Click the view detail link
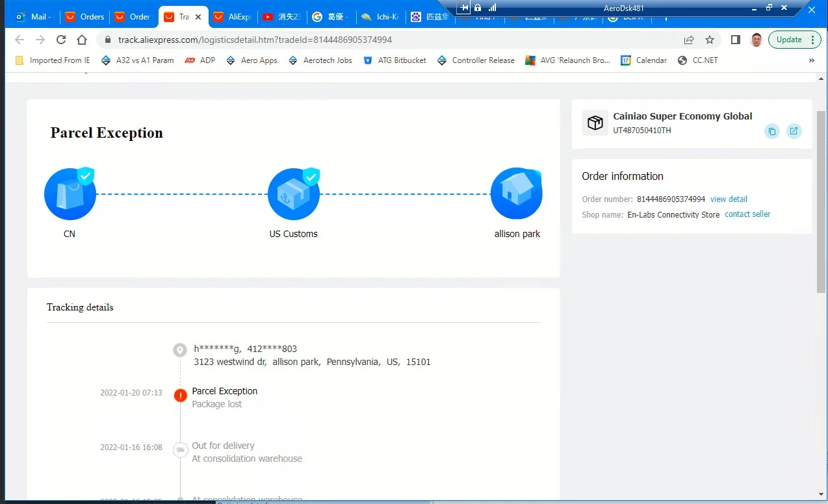828x504 pixels. (729, 199)
